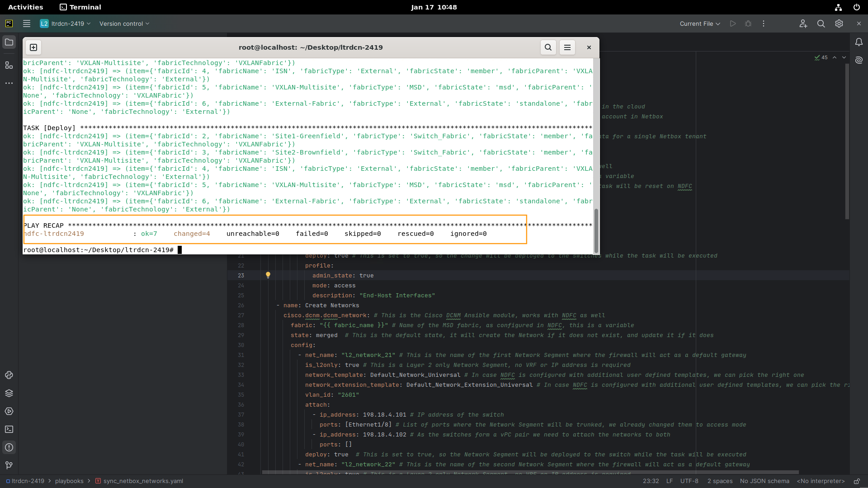The image size is (868, 488).
Task: Open the Python Packages layers icon
Action: click(x=9, y=393)
